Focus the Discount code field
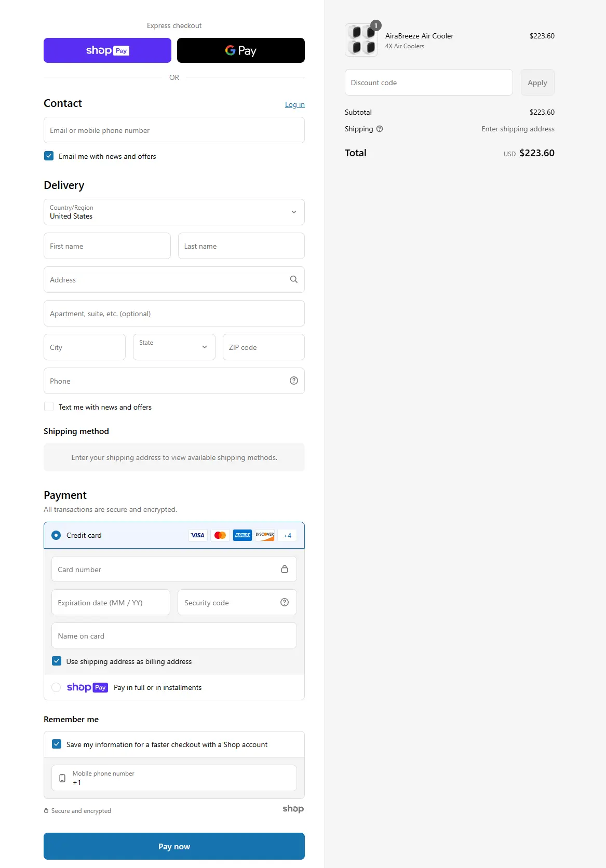This screenshot has width=606, height=868. click(x=429, y=83)
